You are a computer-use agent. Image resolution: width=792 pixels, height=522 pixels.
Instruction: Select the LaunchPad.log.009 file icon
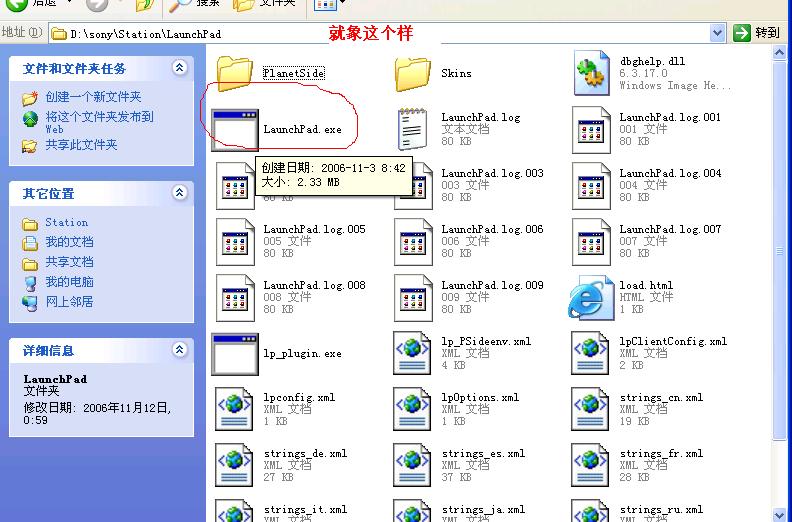point(413,298)
